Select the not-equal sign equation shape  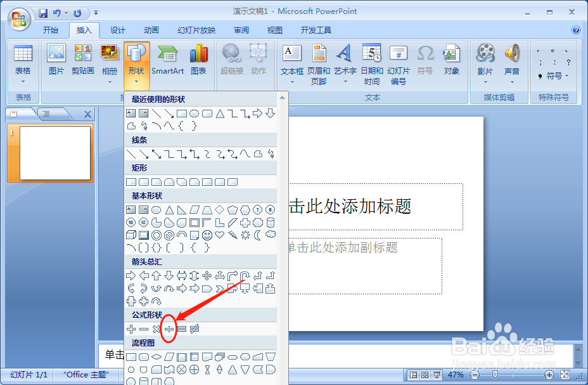(x=195, y=329)
